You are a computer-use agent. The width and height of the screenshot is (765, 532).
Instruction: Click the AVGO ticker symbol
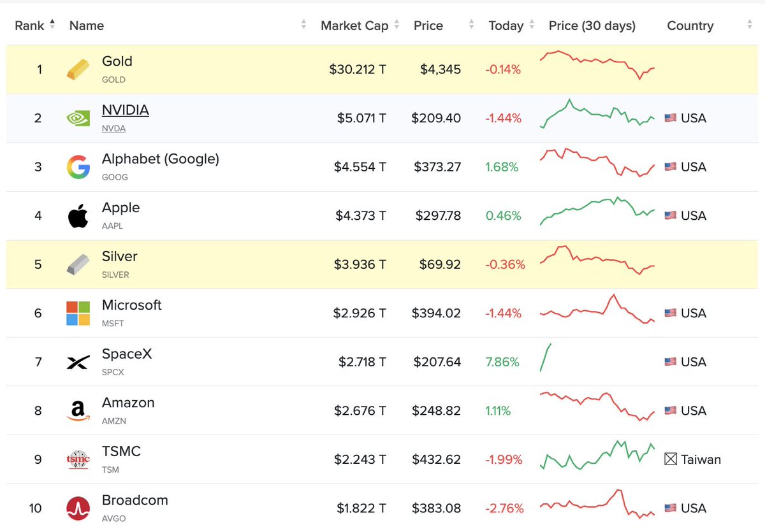pyautogui.click(x=114, y=519)
